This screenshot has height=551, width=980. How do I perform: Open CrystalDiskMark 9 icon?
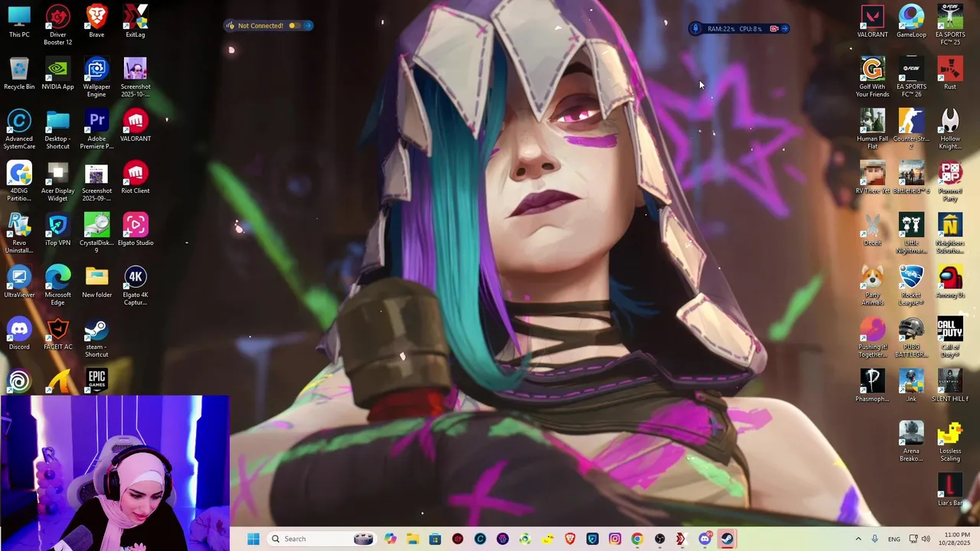point(96,233)
